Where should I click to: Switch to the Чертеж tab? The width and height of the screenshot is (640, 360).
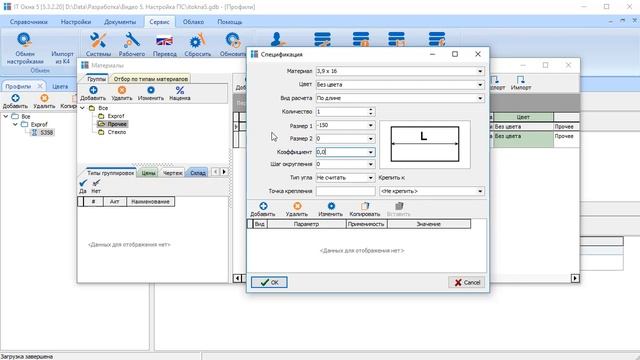tap(173, 173)
